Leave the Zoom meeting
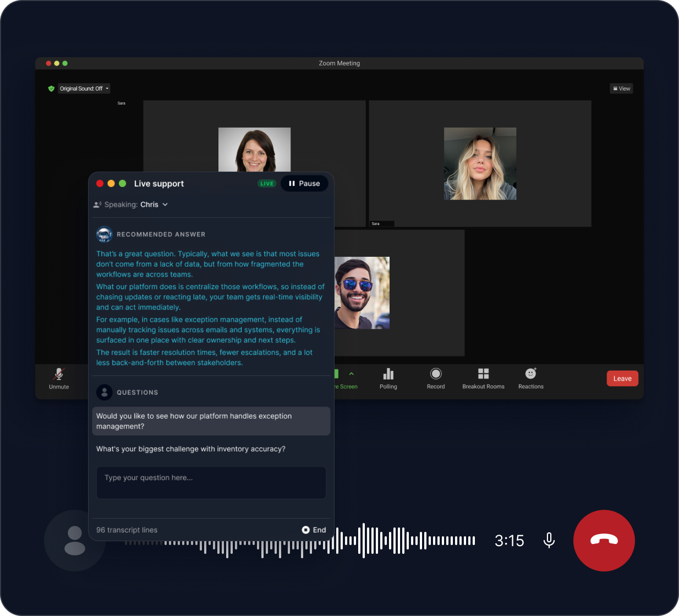This screenshot has height=616, width=679. tap(622, 378)
